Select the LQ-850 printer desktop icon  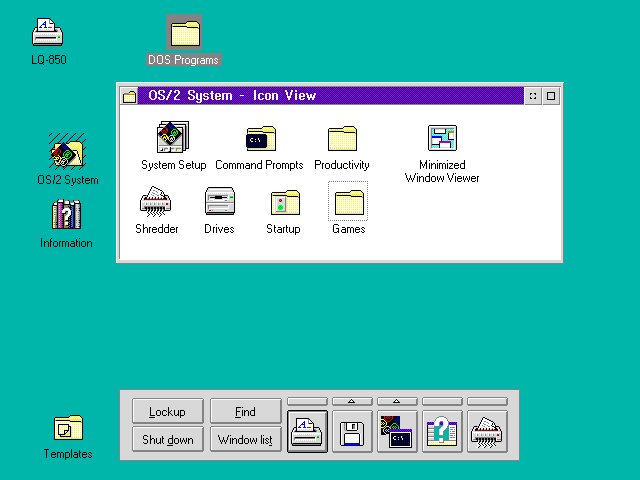[x=47, y=32]
